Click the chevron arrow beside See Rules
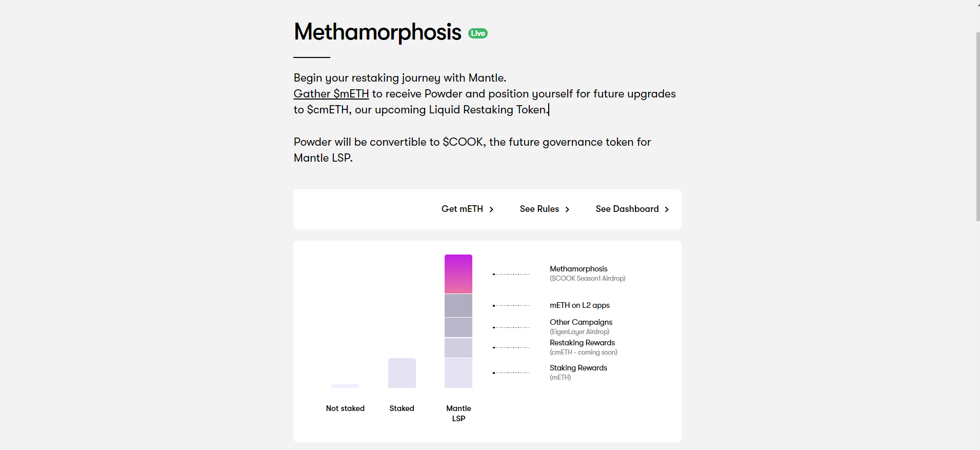This screenshot has height=450, width=980. (567, 209)
